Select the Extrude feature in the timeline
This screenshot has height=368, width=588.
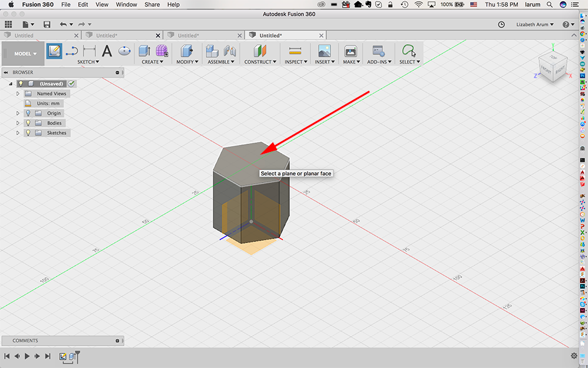tap(72, 356)
